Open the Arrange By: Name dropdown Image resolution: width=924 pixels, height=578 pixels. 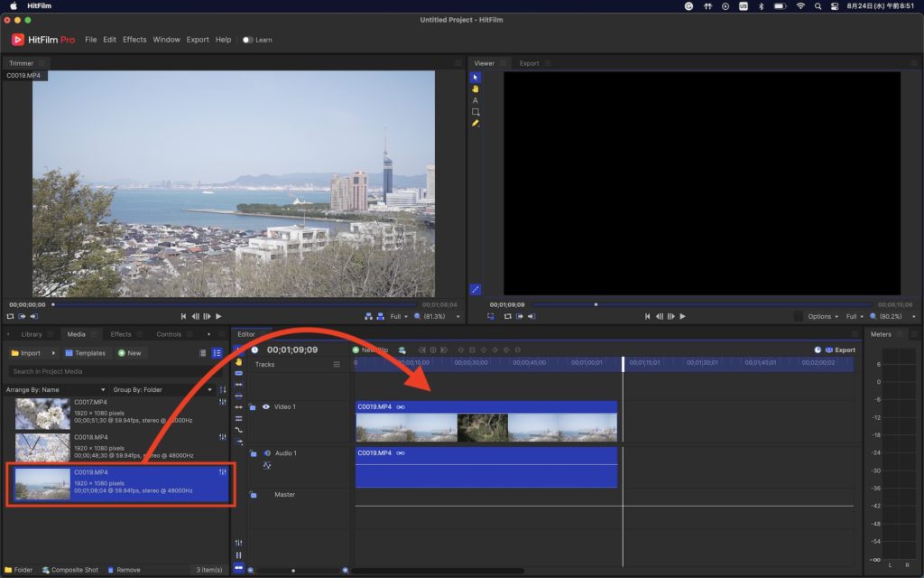pyautogui.click(x=56, y=389)
